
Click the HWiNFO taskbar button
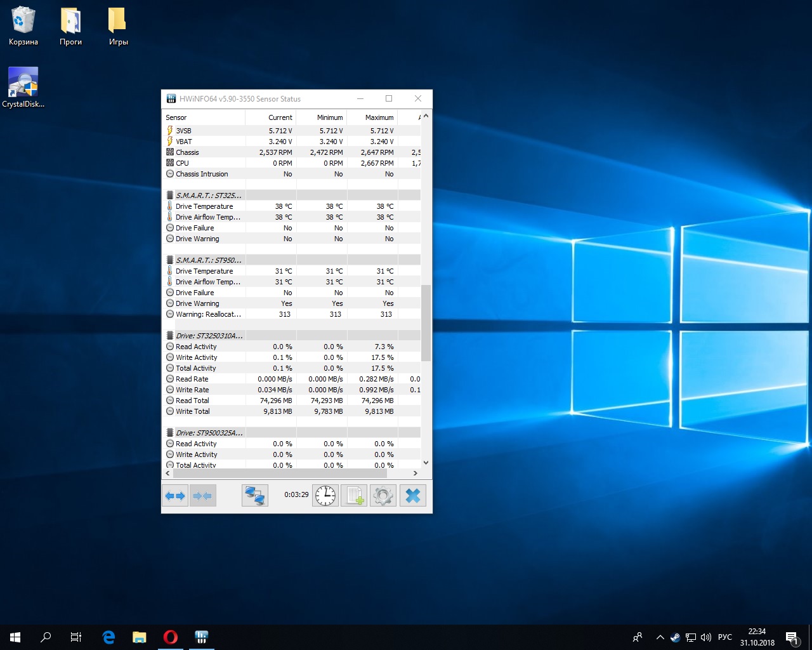coord(201,637)
